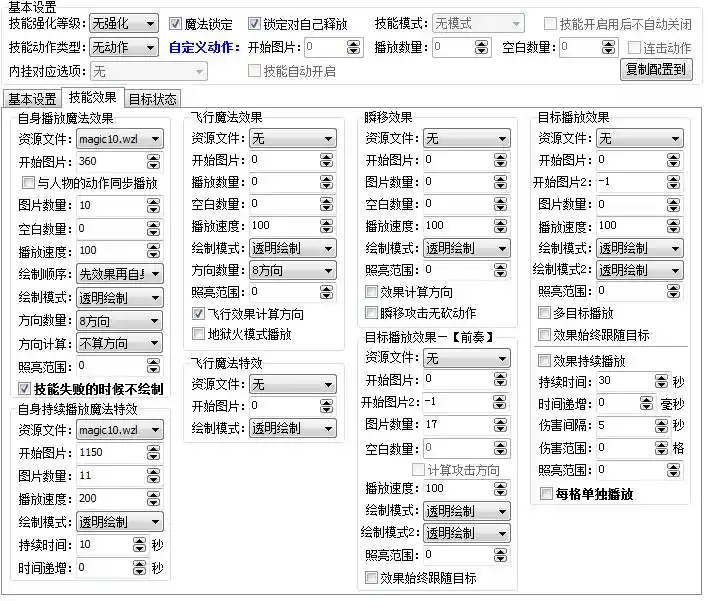708x601 pixels.
Task: Click spinner for 飞行魔法效果 照亮范围
Action: 326,292
